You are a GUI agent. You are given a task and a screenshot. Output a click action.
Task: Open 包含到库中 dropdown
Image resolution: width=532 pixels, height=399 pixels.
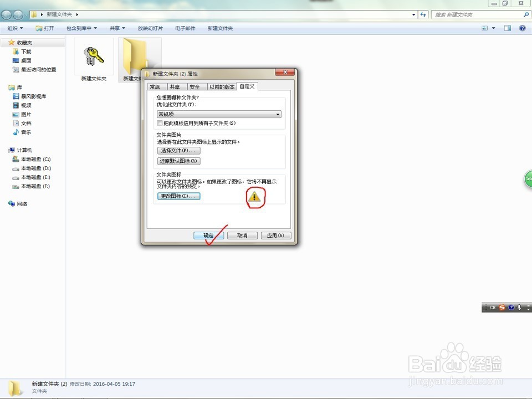click(81, 28)
